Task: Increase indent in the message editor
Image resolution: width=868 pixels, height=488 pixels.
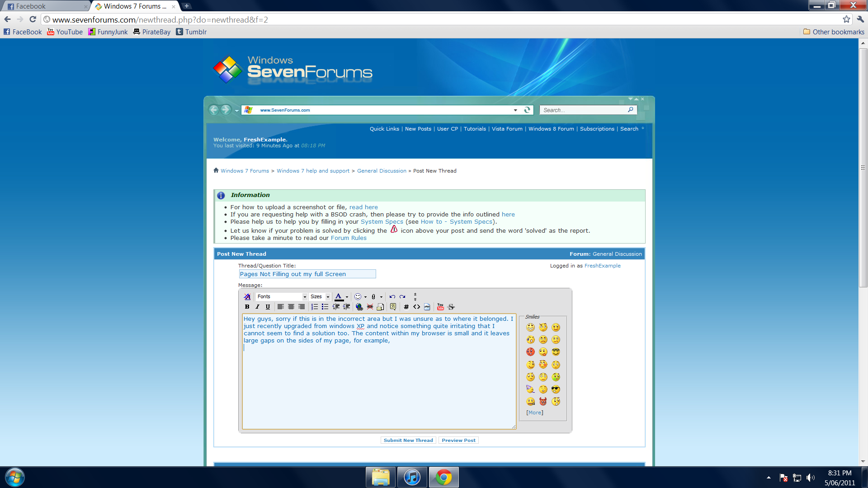Action: click(346, 307)
